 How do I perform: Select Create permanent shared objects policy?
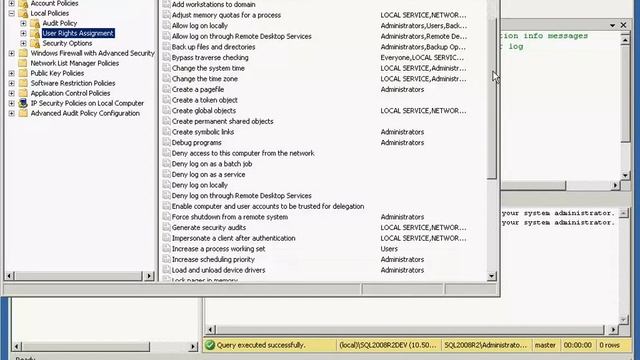(x=222, y=121)
